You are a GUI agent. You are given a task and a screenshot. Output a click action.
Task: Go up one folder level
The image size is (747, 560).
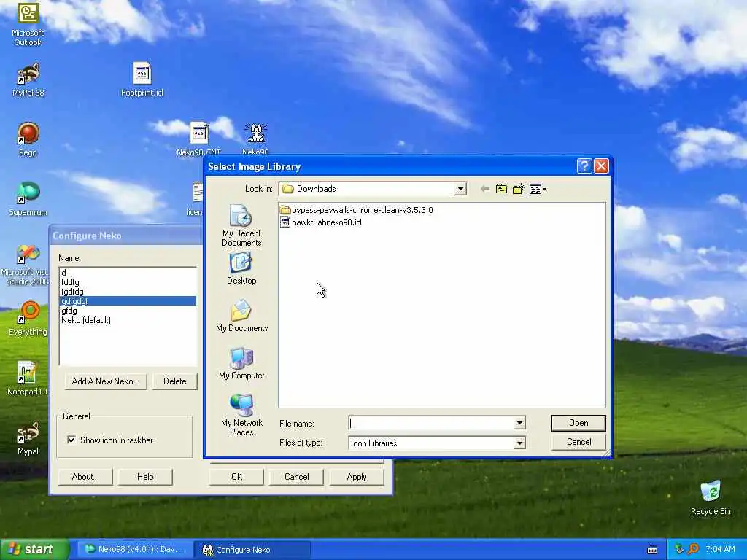point(501,189)
